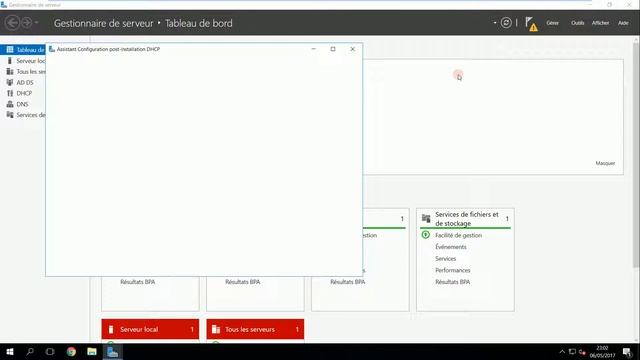Select Tableau de bord in sidebar

(x=23, y=50)
